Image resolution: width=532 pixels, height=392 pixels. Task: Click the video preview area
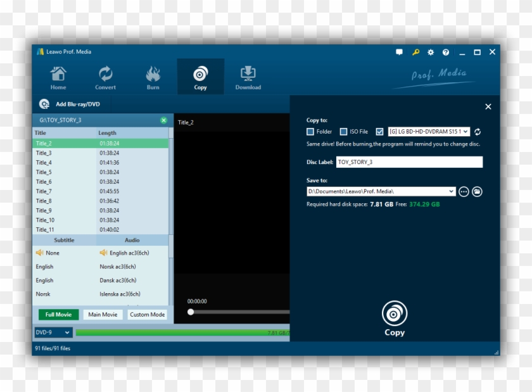tap(232, 202)
